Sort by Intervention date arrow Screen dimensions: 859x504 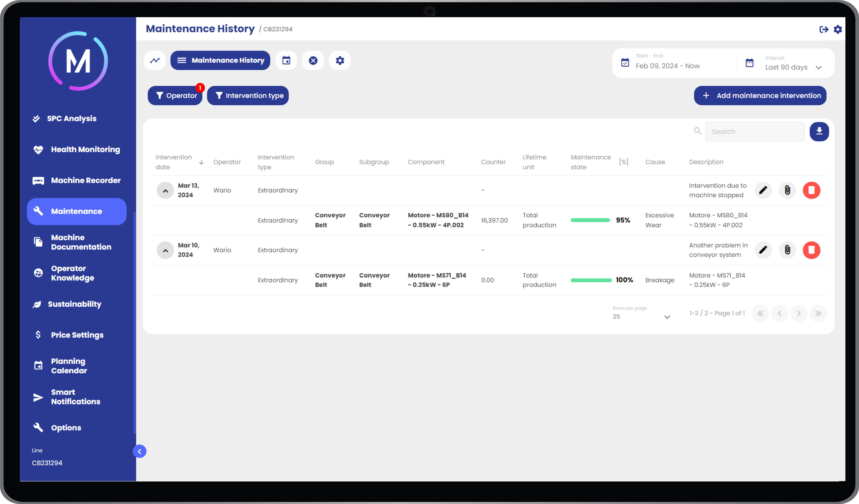coord(201,162)
